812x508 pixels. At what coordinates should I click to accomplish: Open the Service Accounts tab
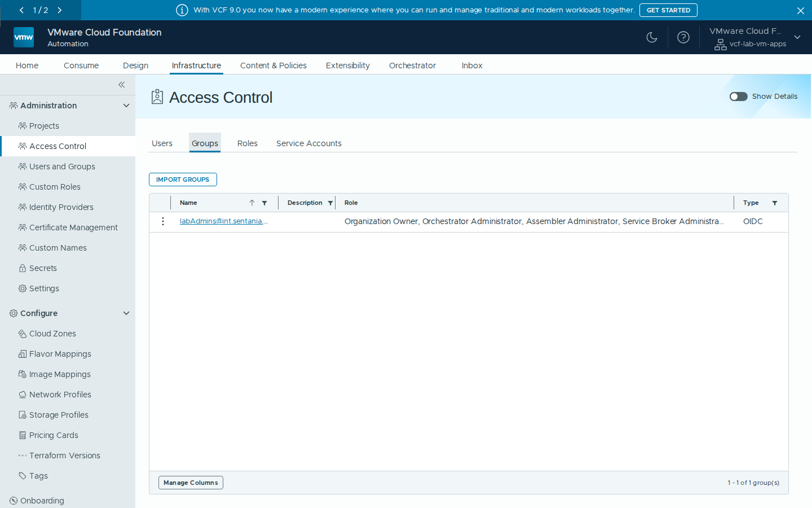(x=309, y=143)
